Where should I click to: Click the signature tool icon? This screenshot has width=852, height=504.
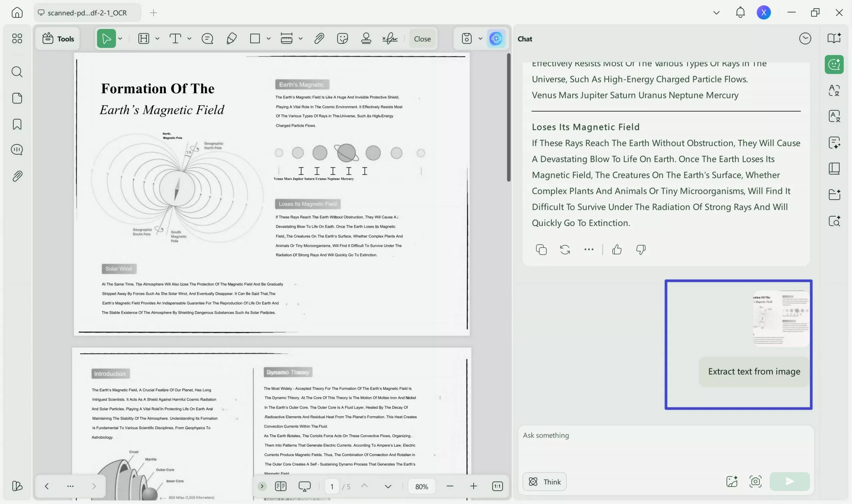pyautogui.click(x=390, y=38)
